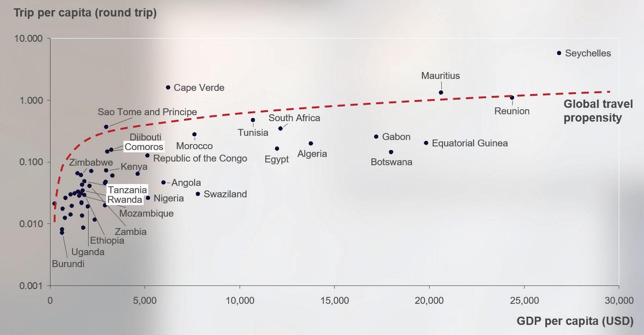Select the South Africa label
Image resolution: width=644 pixels, height=335 pixels.
point(294,118)
